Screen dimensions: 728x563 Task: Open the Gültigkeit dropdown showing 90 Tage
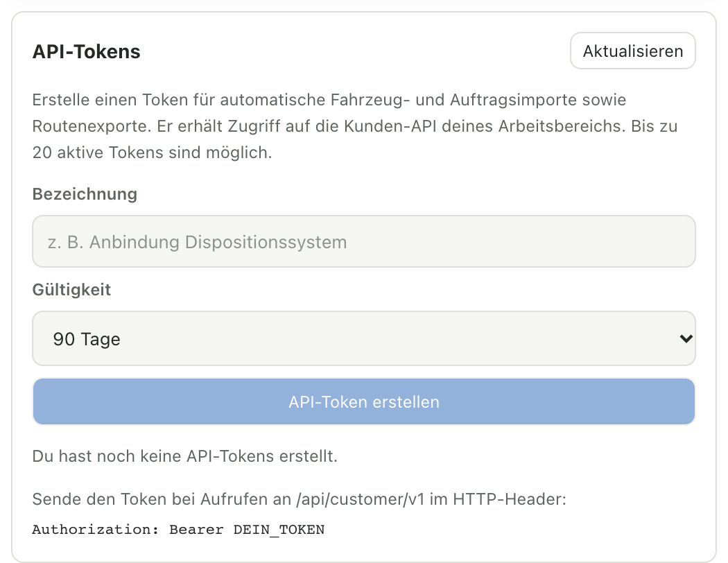[363, 338]
